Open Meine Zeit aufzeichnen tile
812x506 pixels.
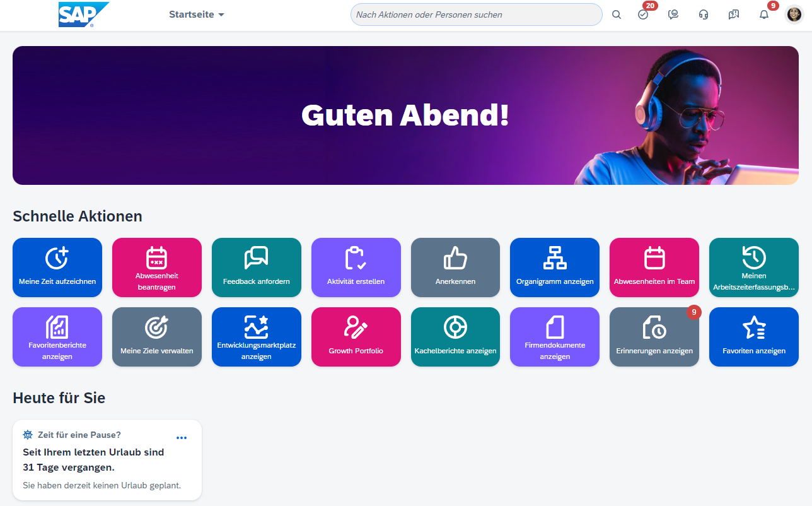click(57, 268)
